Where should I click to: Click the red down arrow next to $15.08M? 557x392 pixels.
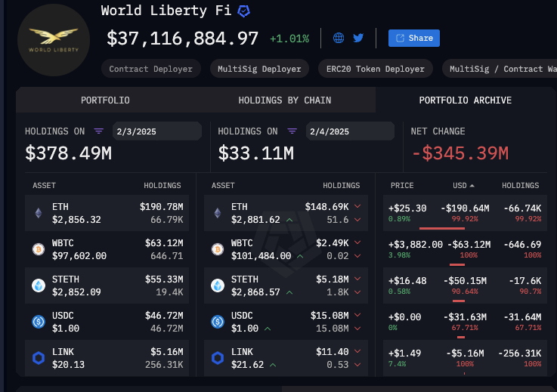(x=357, y=315)
